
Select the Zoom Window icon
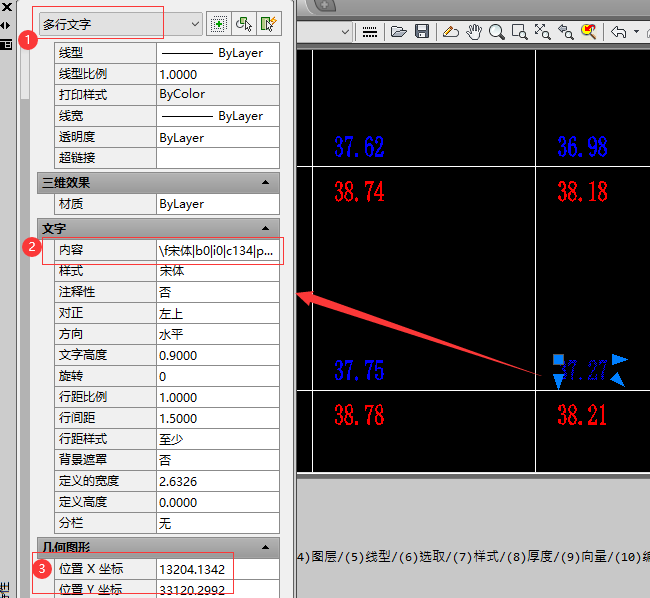(x=519, y=31)
